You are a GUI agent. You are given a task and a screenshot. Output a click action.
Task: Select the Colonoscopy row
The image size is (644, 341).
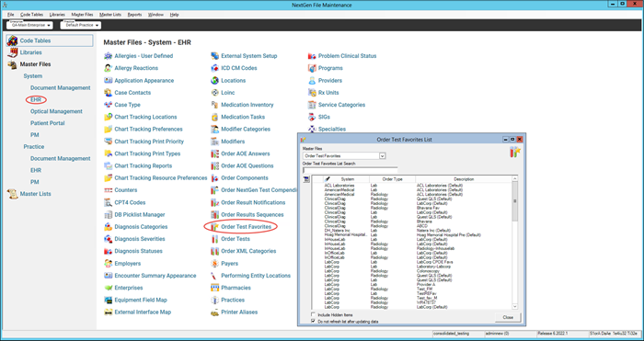412,271
